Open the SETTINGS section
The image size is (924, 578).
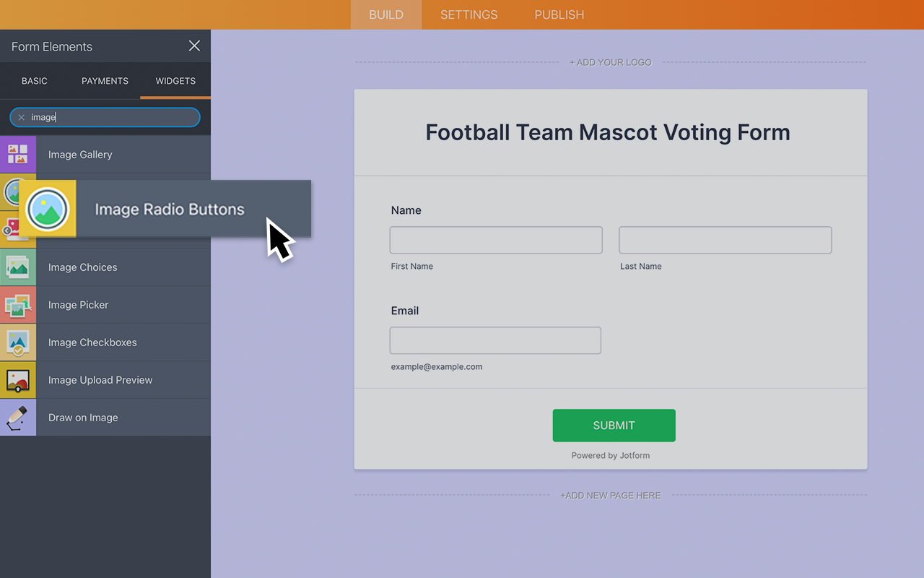[468, 14]
